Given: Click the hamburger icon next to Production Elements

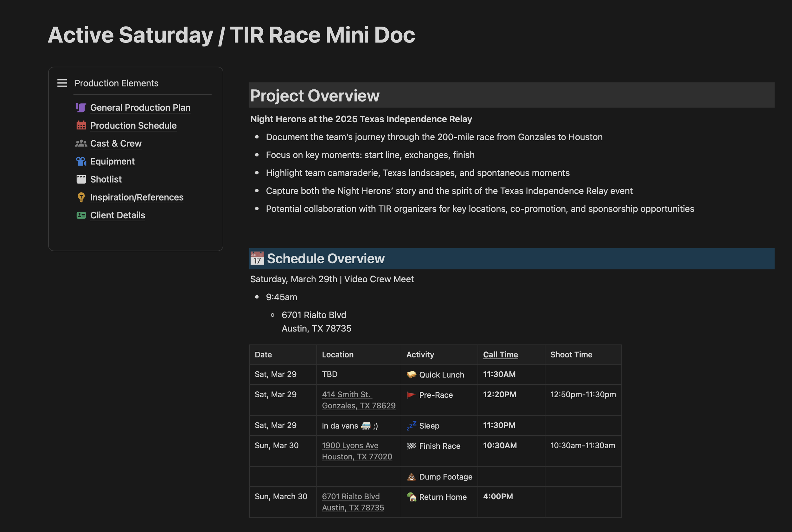Looking at the screenshot, I should (x=62, y=83).
